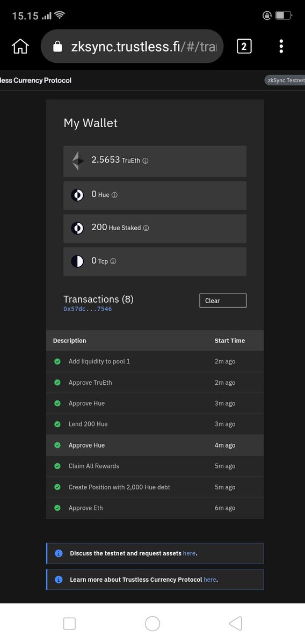Tap Android home circle button

coord(152,624)
